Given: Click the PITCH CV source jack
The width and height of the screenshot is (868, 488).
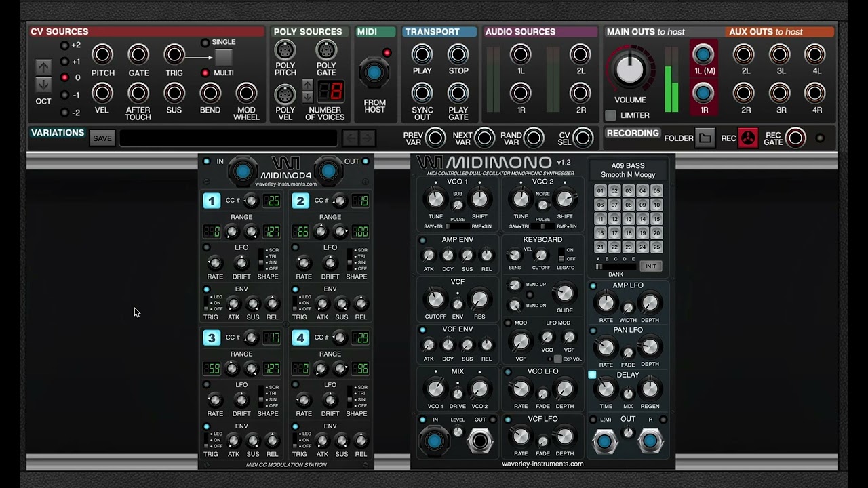Looking at the screenshot, I should [102, 54].
